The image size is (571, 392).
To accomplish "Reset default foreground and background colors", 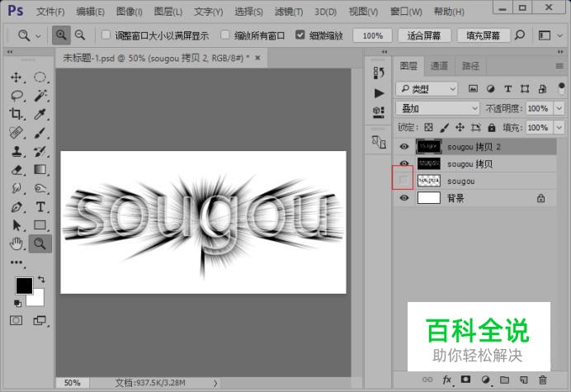I will point(17,303).
